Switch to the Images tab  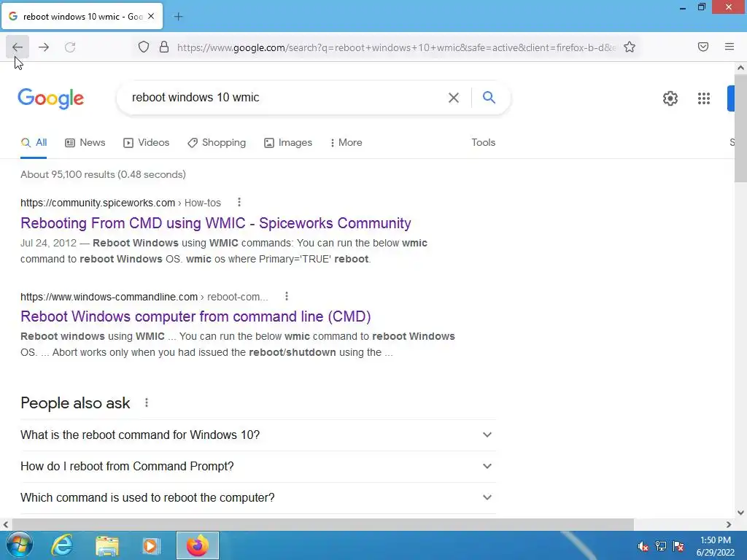point(288,142)
